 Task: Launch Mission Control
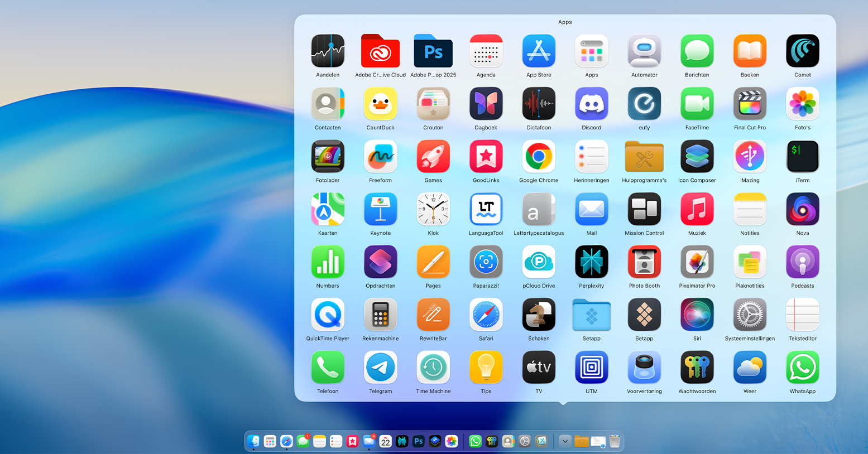[644, 209]
